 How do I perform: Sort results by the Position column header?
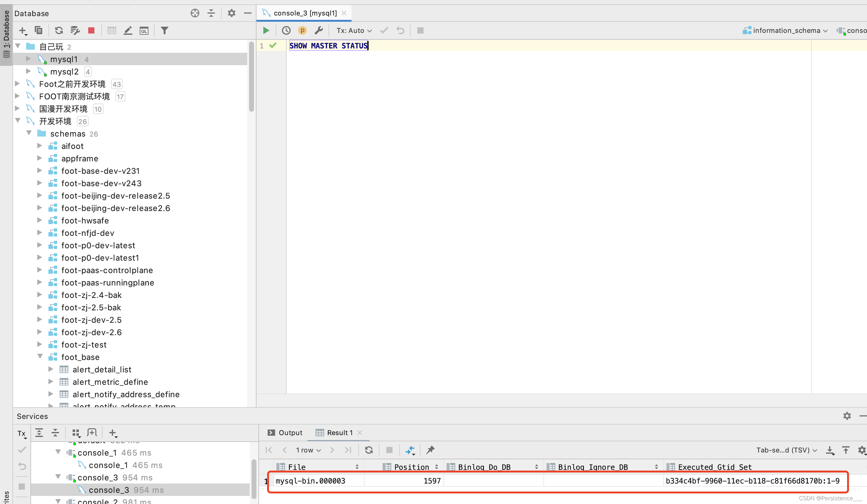[x=411, y=466]
